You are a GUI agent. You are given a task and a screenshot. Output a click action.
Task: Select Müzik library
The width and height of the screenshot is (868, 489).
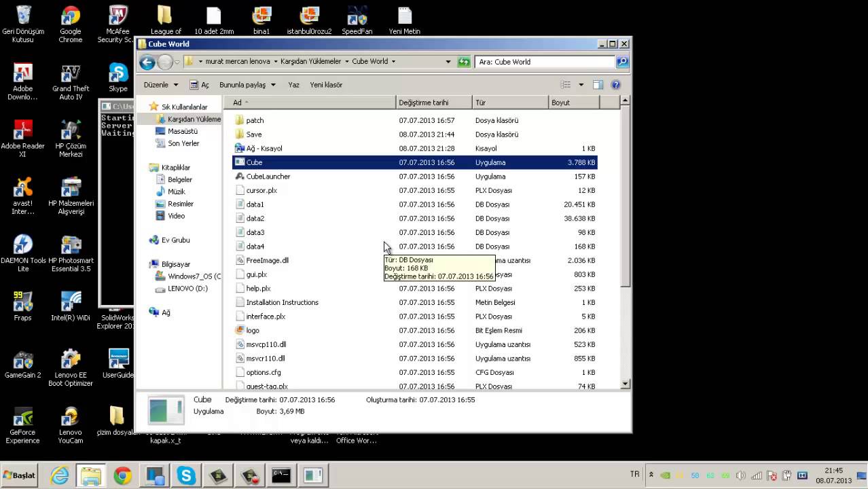point(170,192)
